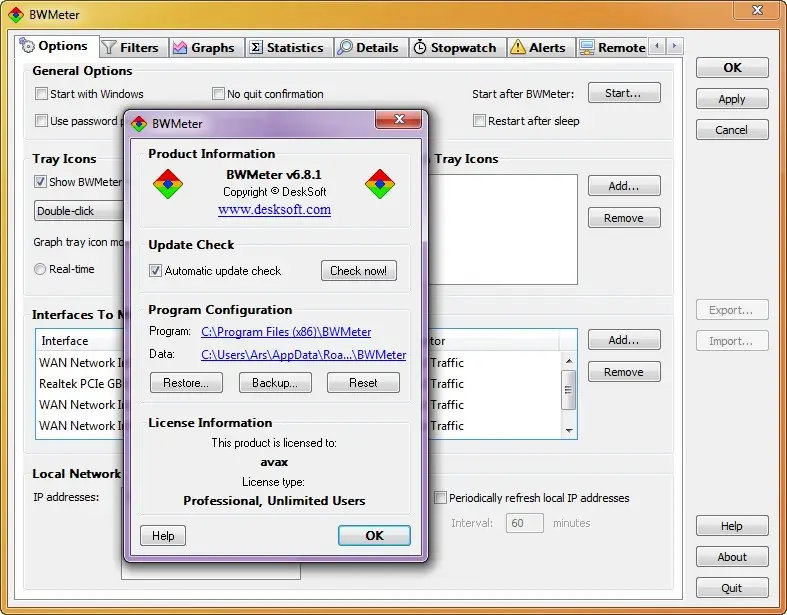Open the AppData data folder link
Image resolution: width=787 pixels, height=615 pixels.
pyautogui.click(x=304, y=355)
